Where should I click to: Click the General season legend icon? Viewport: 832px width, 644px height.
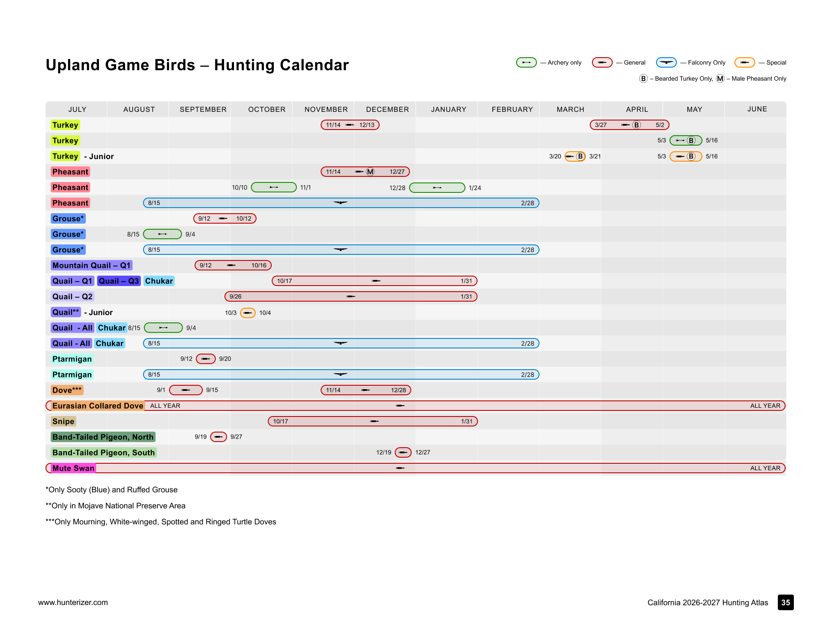(x=602, y=62)
